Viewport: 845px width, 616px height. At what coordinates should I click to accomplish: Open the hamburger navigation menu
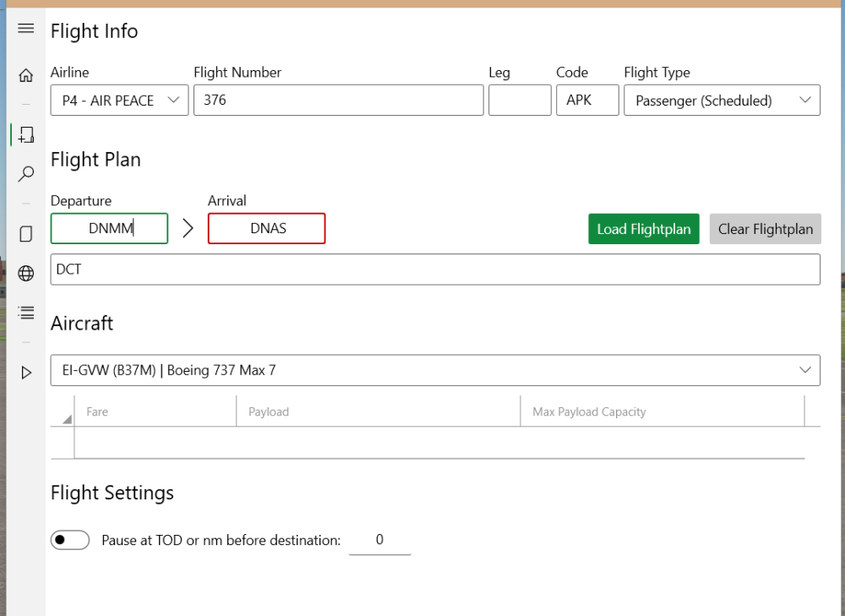coord(25,29)
